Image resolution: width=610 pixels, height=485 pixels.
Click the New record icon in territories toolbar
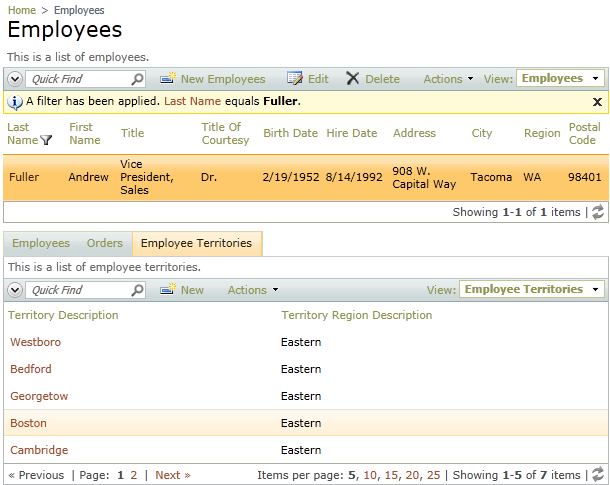tap(168, 289)
